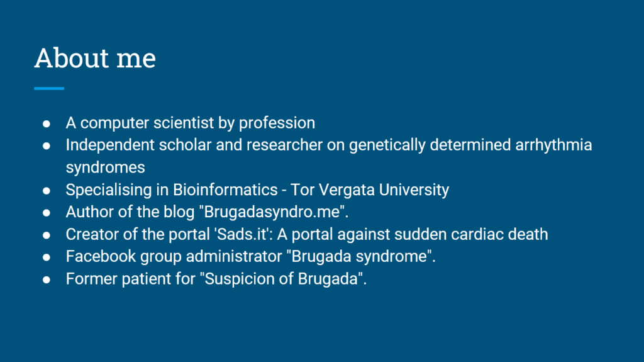Click the 'Independent scholar and researcher' bullet text
644x362 pixels.
pyautogui.click(x=194, y=145)
